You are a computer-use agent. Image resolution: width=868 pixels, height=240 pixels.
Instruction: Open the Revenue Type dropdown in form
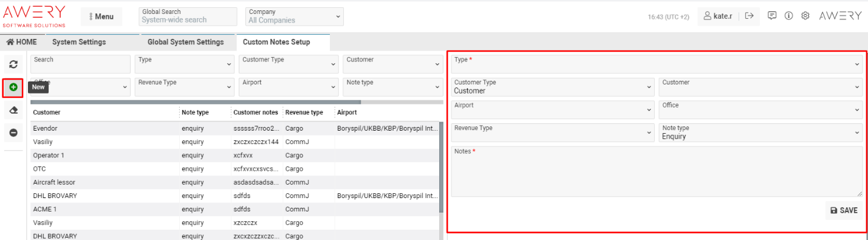tap(553, 132)
